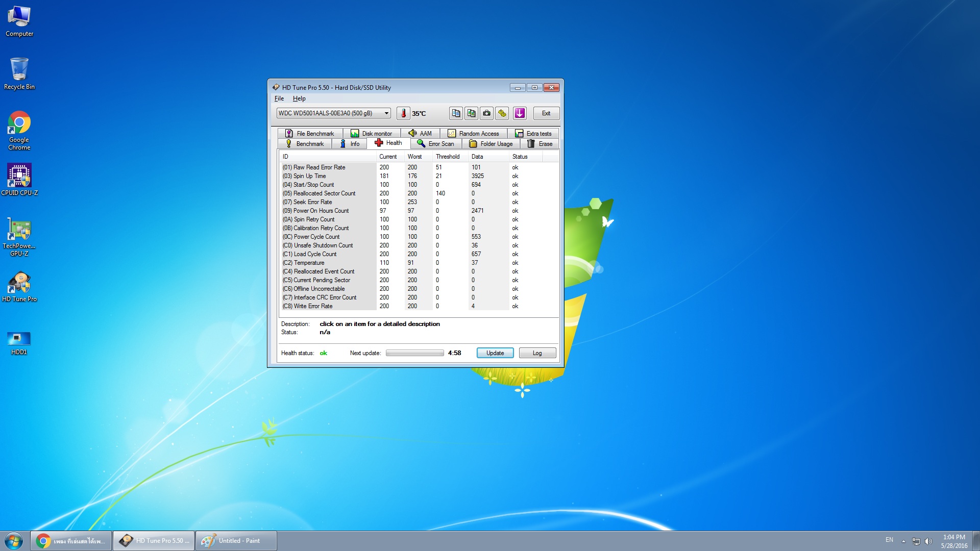Click the volume speaker tray icon
980x551 pixels.
pos(928,541)
